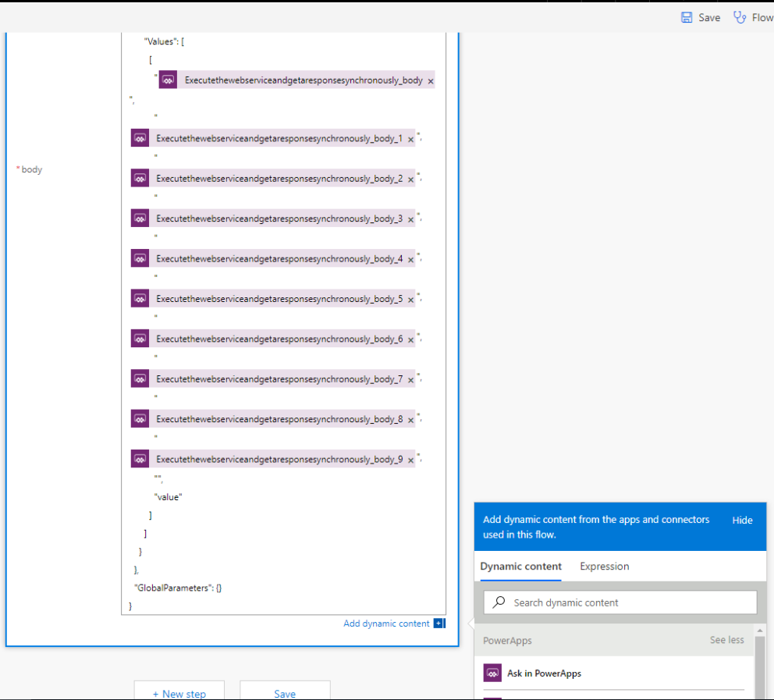
Task: Click the body_9 token icon
Action: pos(140,458)
